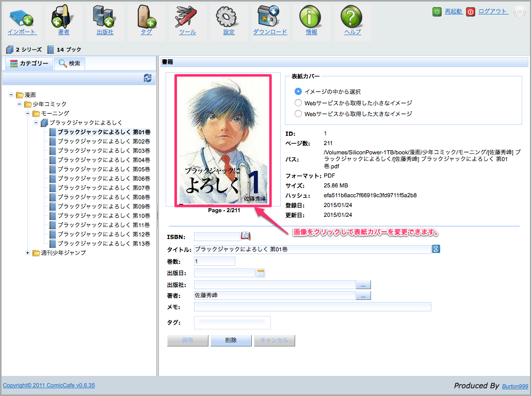Click the 出版社 text field
532x396 pixels.
pyautogui.click(x=275, y=284)
